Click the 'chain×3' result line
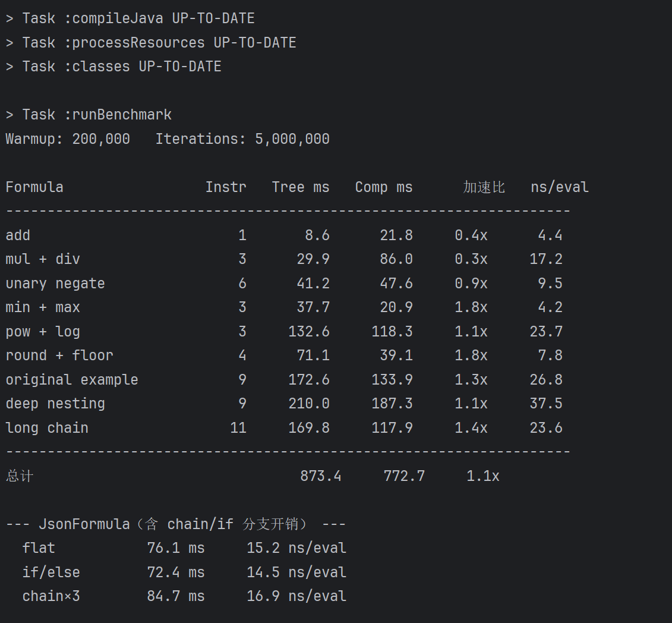This screenshot has width=672, height=623. (x=184, y=596)
